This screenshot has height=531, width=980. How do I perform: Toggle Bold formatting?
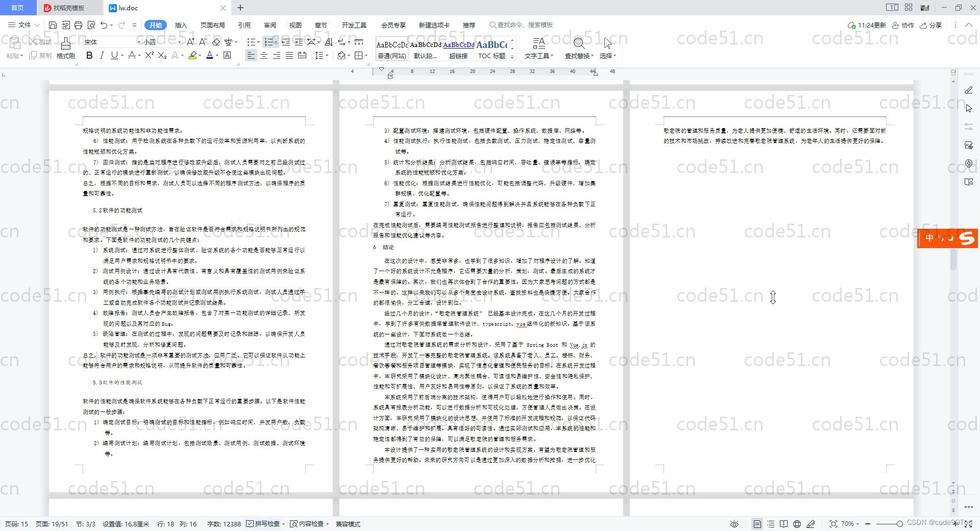[89, 55]
